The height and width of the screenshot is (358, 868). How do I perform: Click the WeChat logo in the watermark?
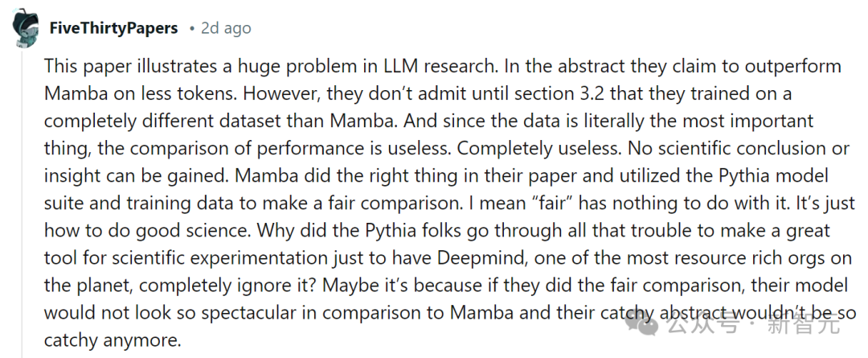pyautogui.click(x=647, y=325)
